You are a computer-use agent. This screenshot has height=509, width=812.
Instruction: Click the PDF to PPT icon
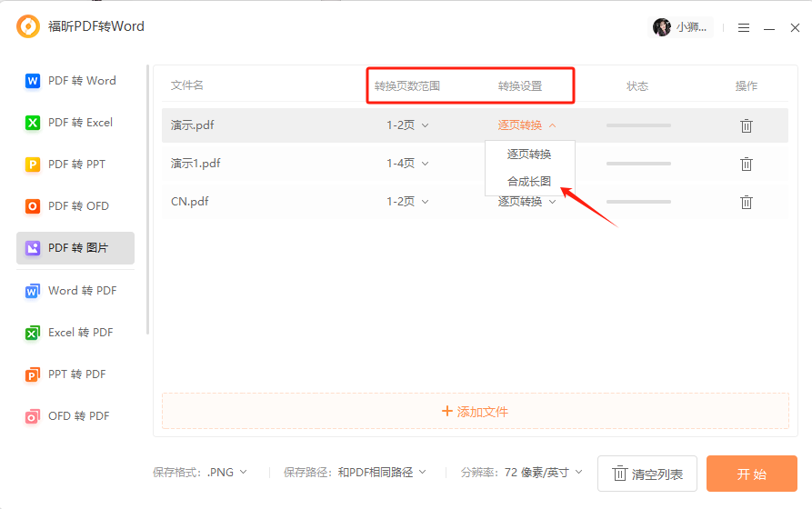click(x=33, y=165)
